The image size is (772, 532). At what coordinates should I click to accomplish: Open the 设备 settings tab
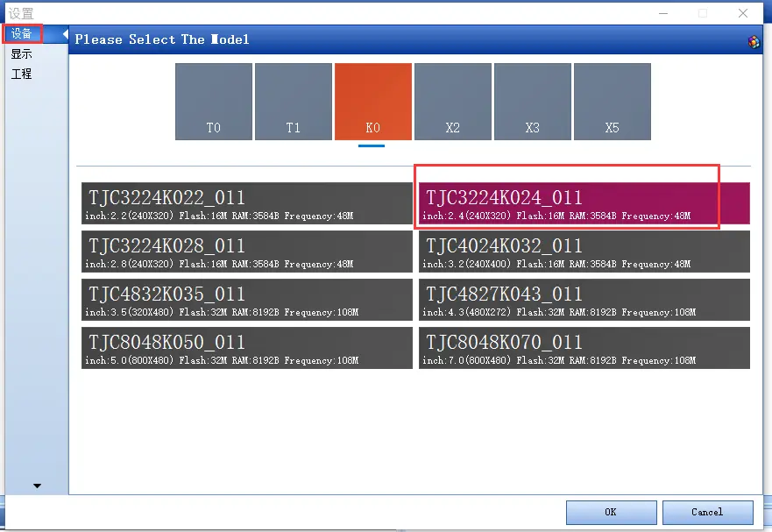click(x=22, y=34)
